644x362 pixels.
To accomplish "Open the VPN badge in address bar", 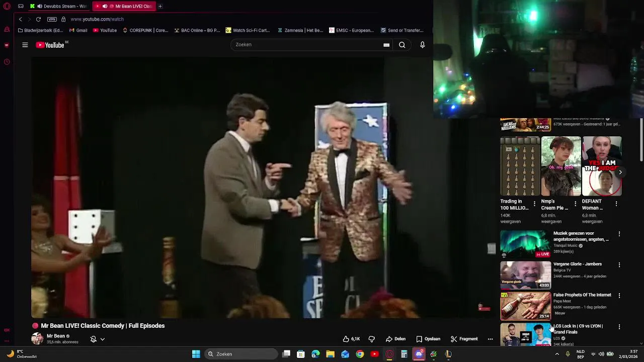I will coord(52,19).
